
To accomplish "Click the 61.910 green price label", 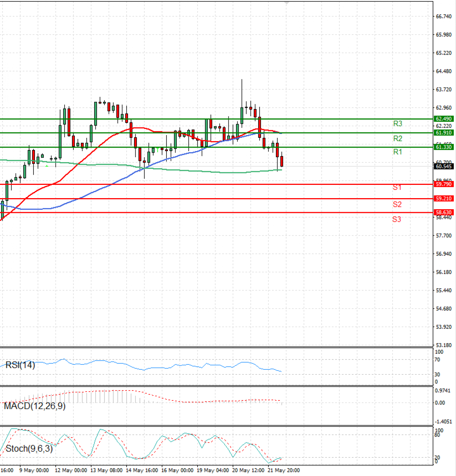I will coord(444,132).
